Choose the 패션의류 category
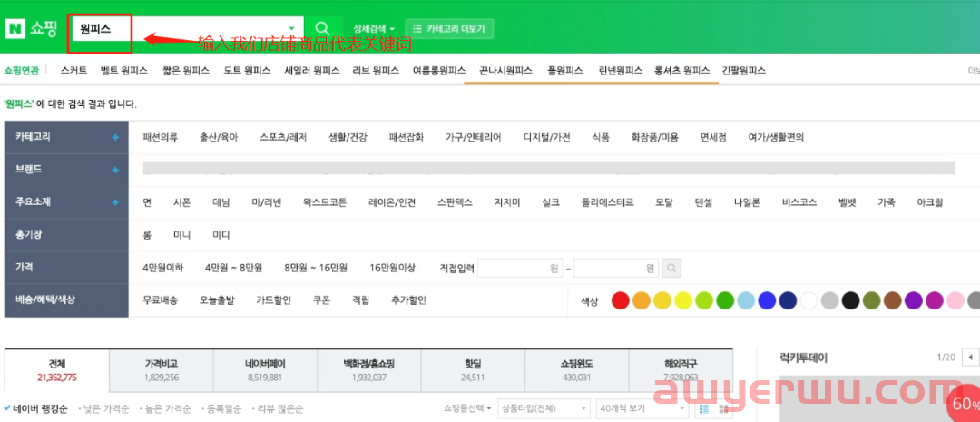 point(160,138)
